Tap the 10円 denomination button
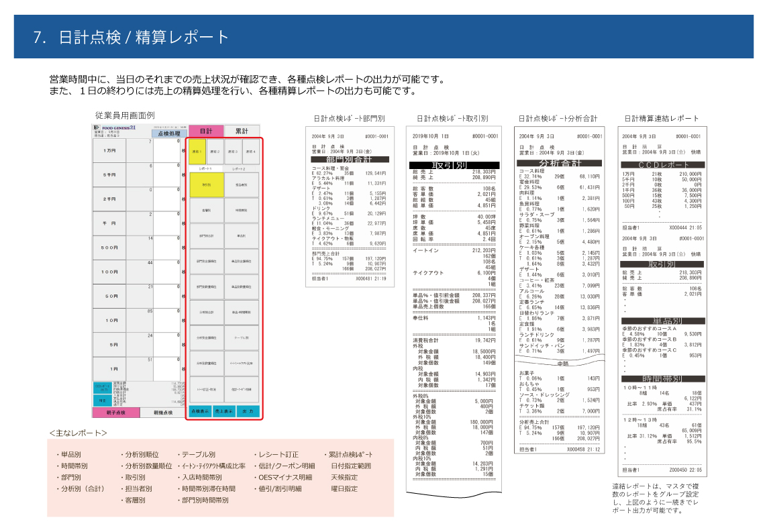The width and height of the screenshot is (767, 532). [109, 320]
